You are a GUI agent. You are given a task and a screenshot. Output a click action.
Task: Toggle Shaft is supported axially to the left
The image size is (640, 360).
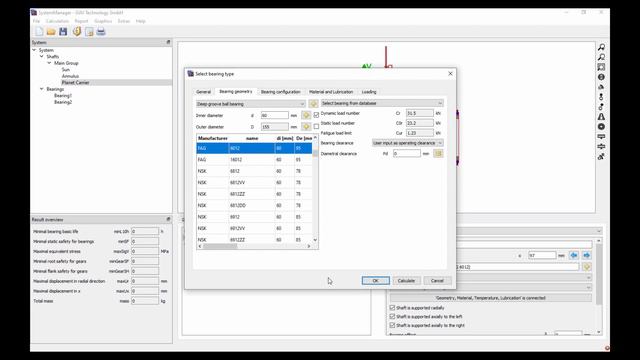point(392,316)
